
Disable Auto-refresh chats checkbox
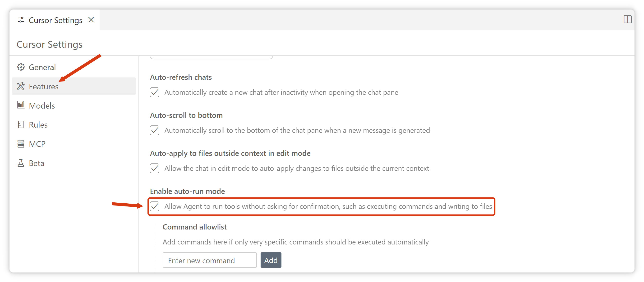tap(155, 92)
